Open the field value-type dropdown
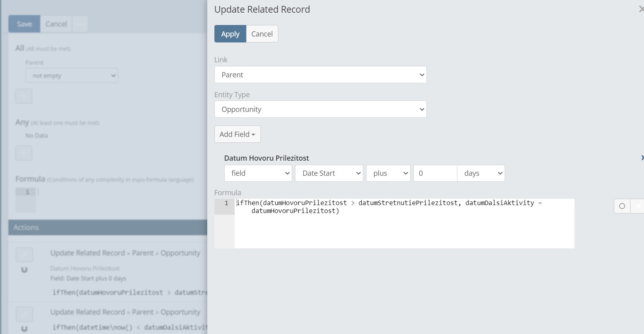The height and width of the screenshot is (334, 644). 258,173
